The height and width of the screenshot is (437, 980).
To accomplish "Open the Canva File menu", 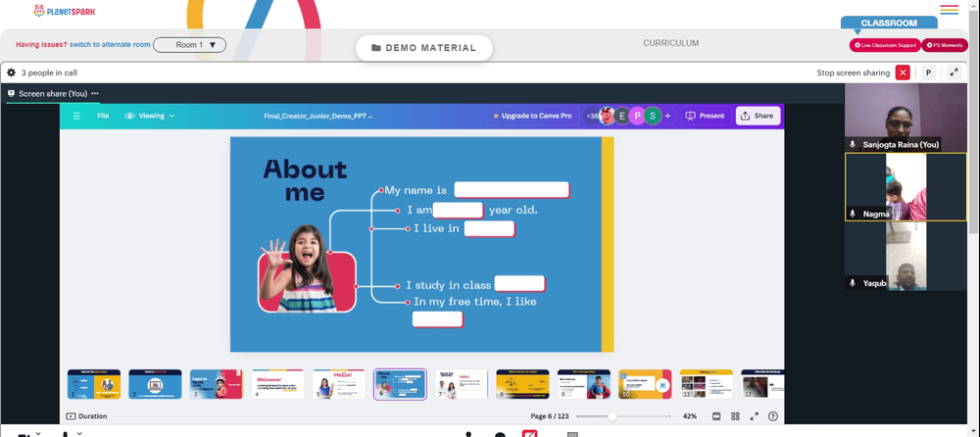I will tap(103, 116).
